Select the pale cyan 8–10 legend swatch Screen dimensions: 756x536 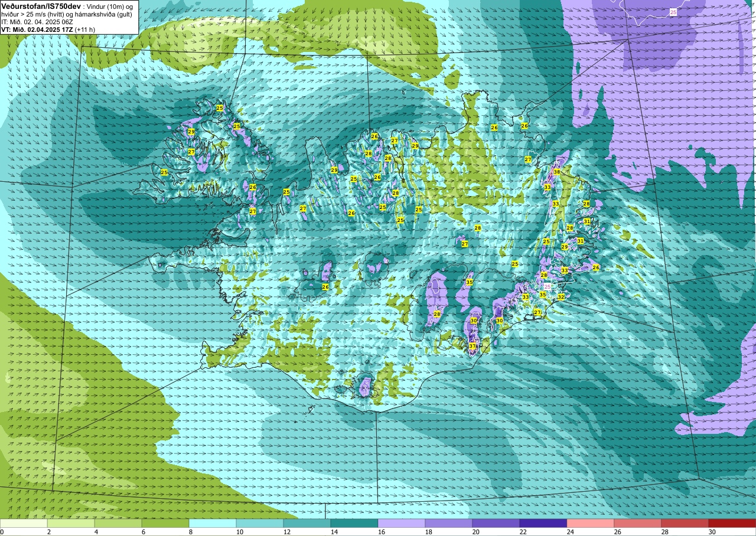tap(213, 523)
